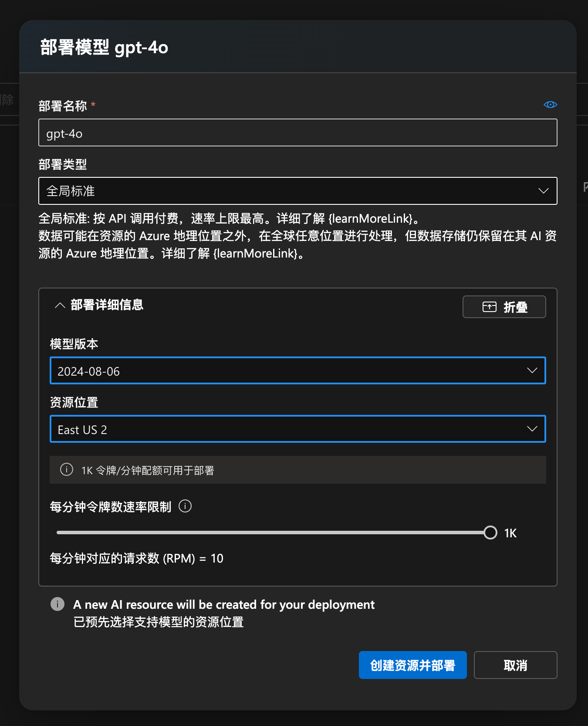
Task: Click the 已预先选择支持模型的资源位置 text
Action: pos(159,622)
